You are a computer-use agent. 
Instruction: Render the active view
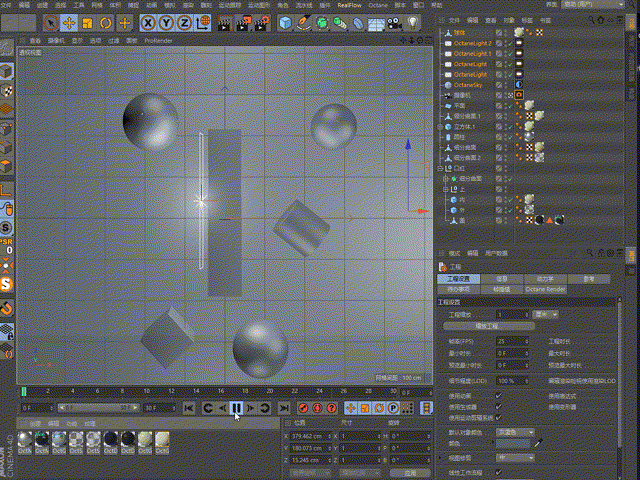(224, 23)
